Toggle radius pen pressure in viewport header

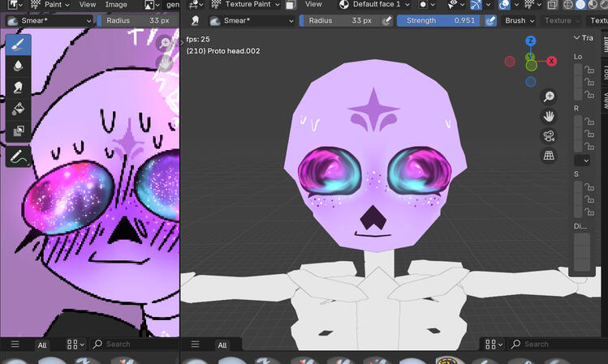[x=386, y=20]
